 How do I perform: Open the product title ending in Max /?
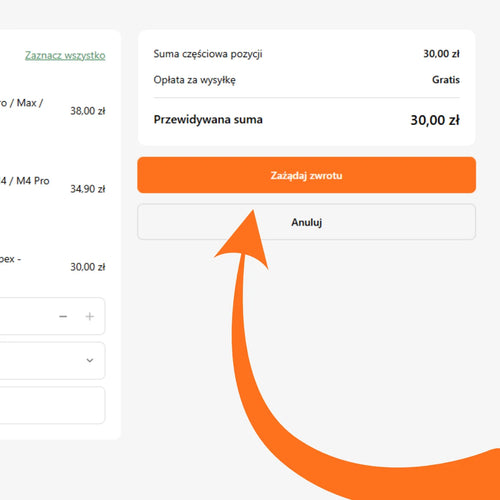point(22,103)
